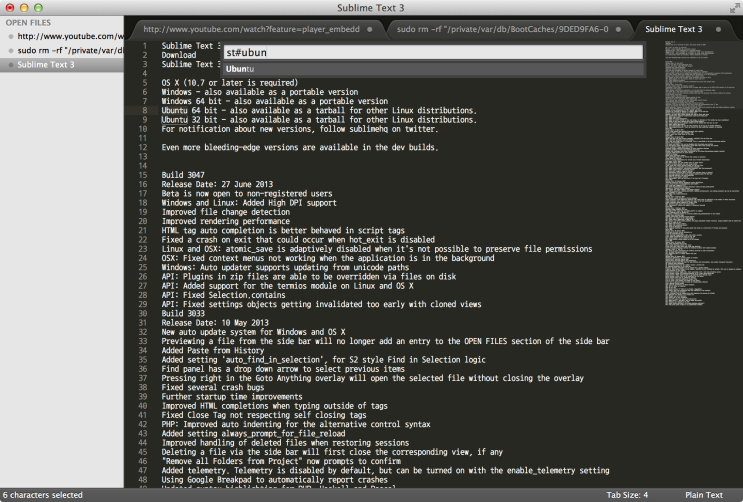Click the '6 characters selected' status text
Screen dimensions: 743x502
(x=43, y=495)
